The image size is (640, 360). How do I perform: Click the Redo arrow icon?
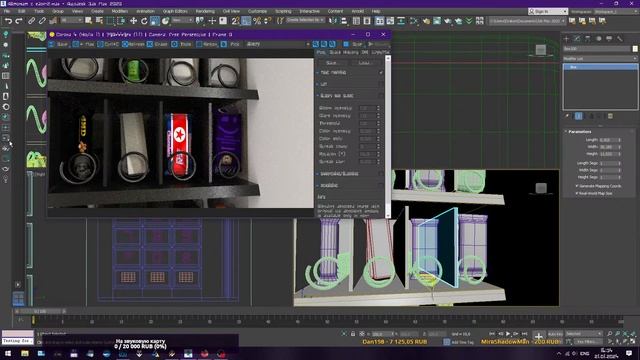19,21
